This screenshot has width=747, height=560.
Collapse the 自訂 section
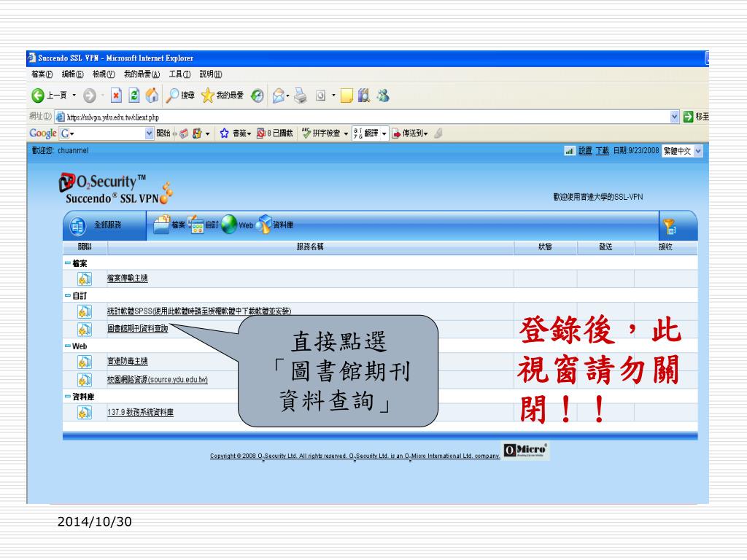[x=68, y=295]
